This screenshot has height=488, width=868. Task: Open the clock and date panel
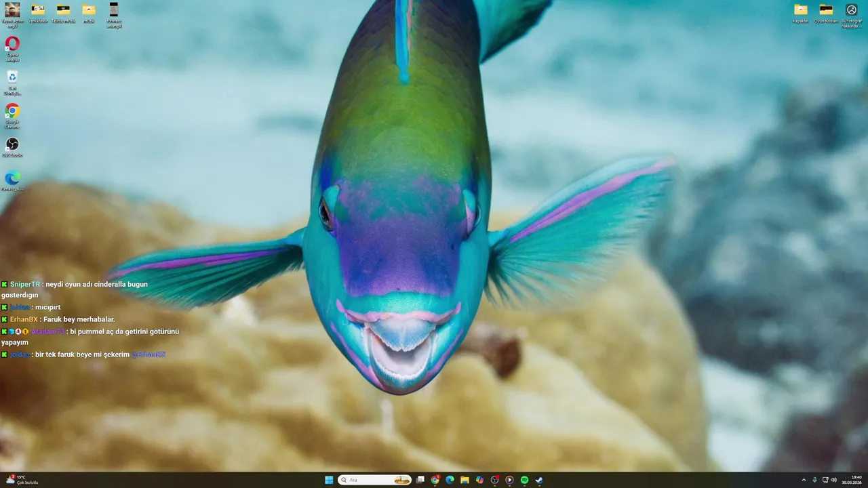[852, 480]
